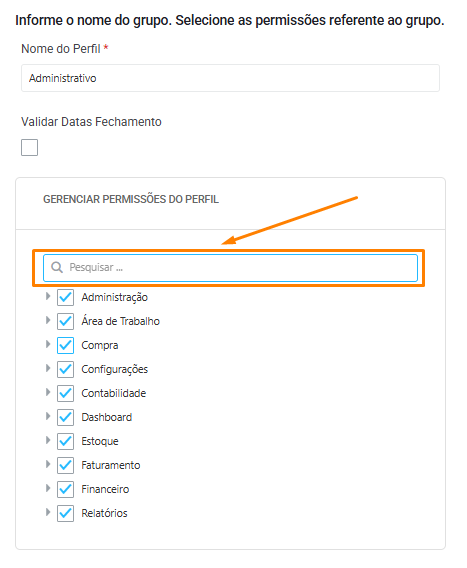The width and height of the screenshot is (467, 568).
Task: Toggle the Validar Datas Fechamento checkbox
Action: click(x=29, y=147)
